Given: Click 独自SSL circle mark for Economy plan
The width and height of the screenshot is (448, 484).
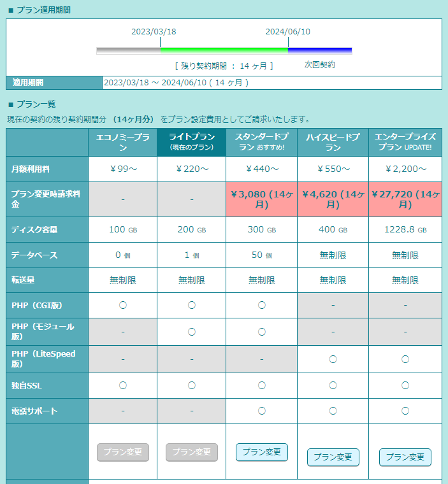Looking at the screenshot, I should [x=123, y=385].
